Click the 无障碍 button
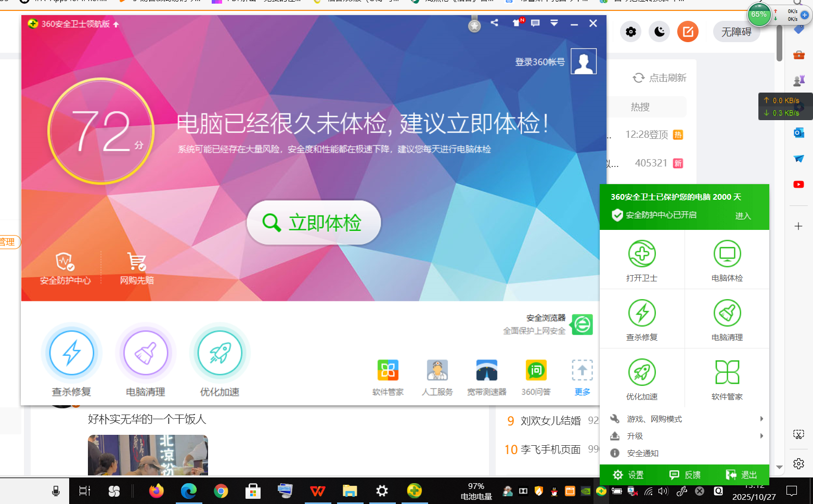 click(736, 32)
